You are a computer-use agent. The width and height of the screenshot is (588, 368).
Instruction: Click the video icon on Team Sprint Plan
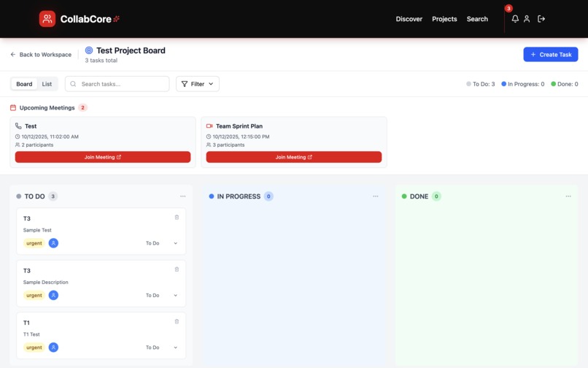coord(209,126)
